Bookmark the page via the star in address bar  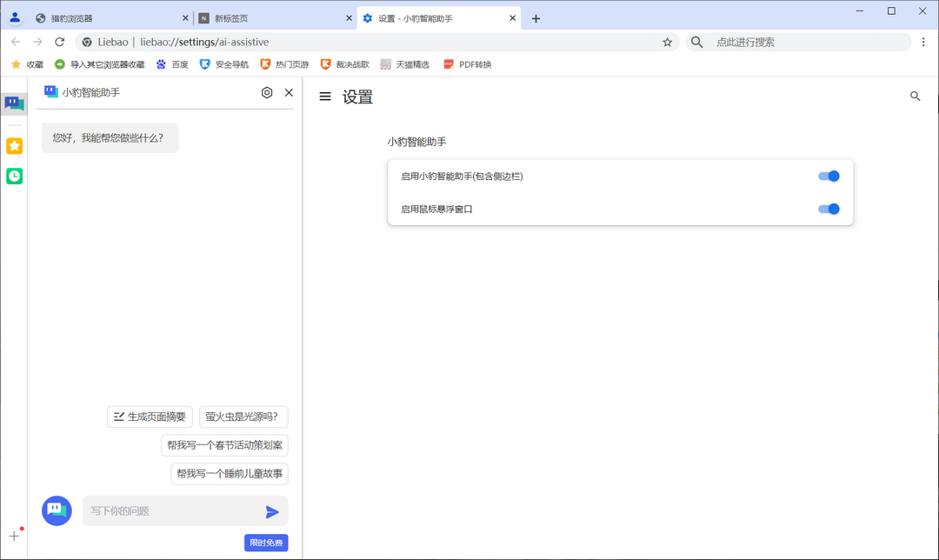[x=667, y=41]
